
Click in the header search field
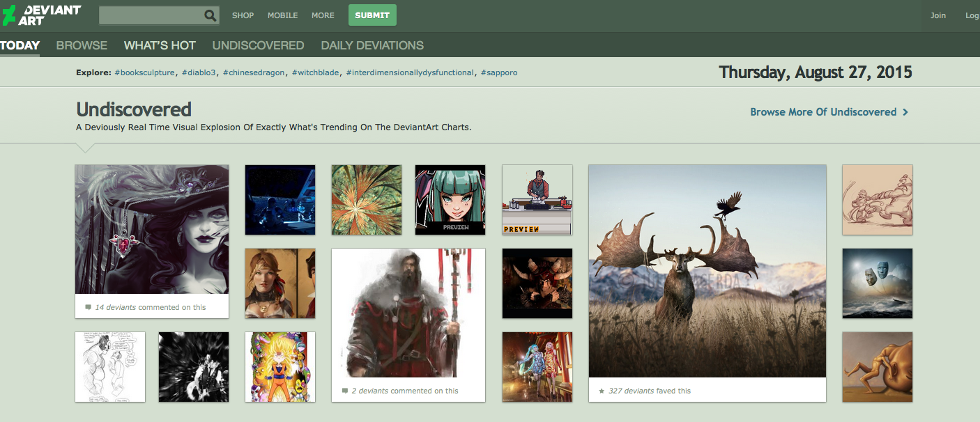click(x=151, y=15)
